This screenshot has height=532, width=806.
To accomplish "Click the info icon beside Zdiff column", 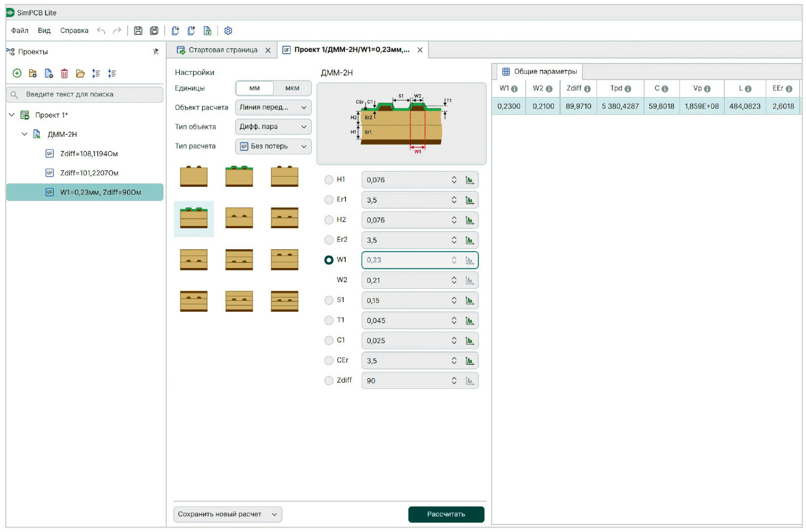I will click(x=587, y=89).
